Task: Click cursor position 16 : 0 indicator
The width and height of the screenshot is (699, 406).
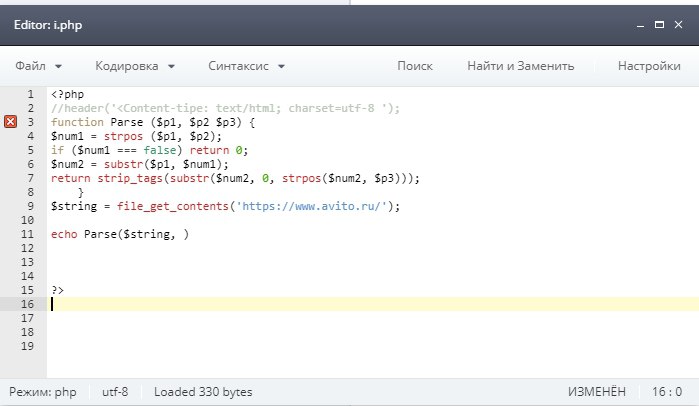Action: point(667,392)
